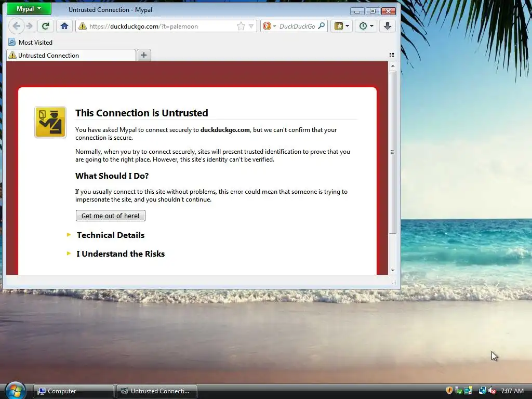Maximize the Mypal window
532x399 pixels.
(373, 11)
